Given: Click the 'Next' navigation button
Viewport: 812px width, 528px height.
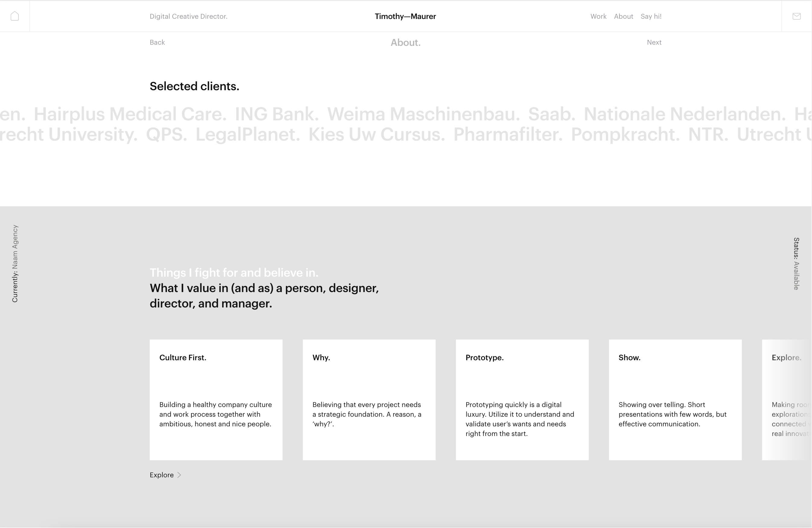Looking at the screenshot, I should click(x=654, y=43).
